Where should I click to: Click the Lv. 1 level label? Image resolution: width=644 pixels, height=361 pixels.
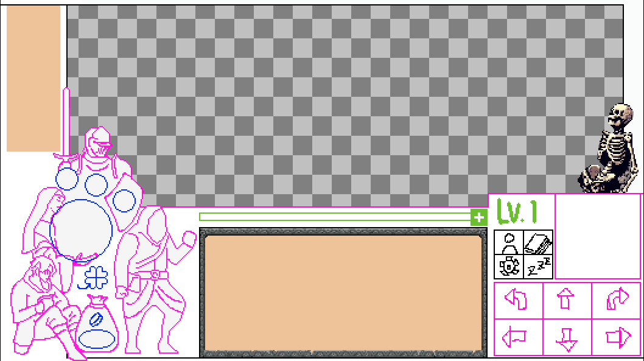click(x=517, y=211)
